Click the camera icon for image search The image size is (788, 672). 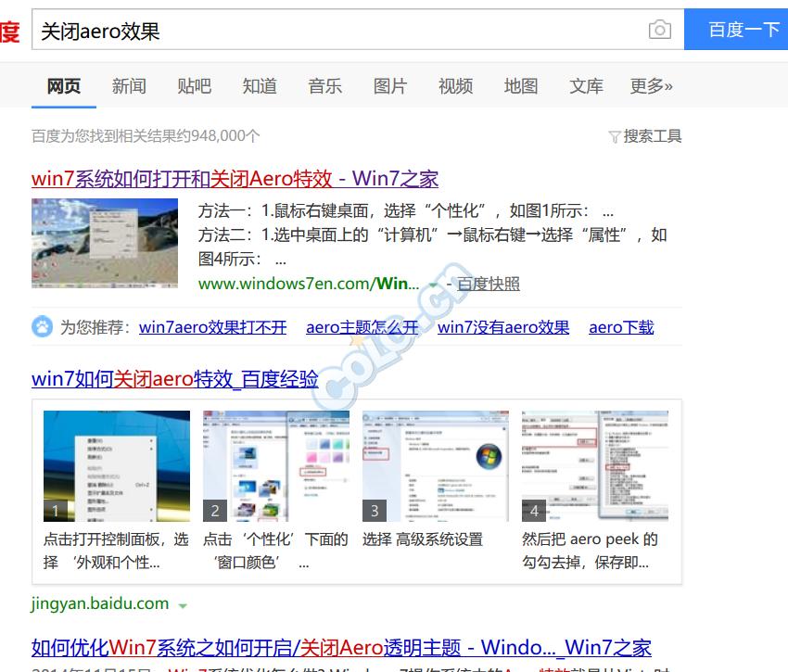[x=658, y=31]
